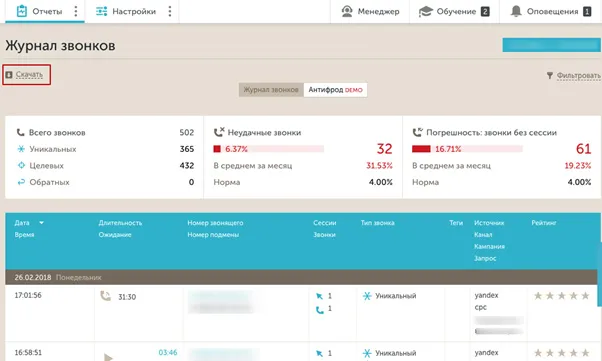Click the Уникальный asterisk icon in 16:58:51 row

tap(367, 353)
